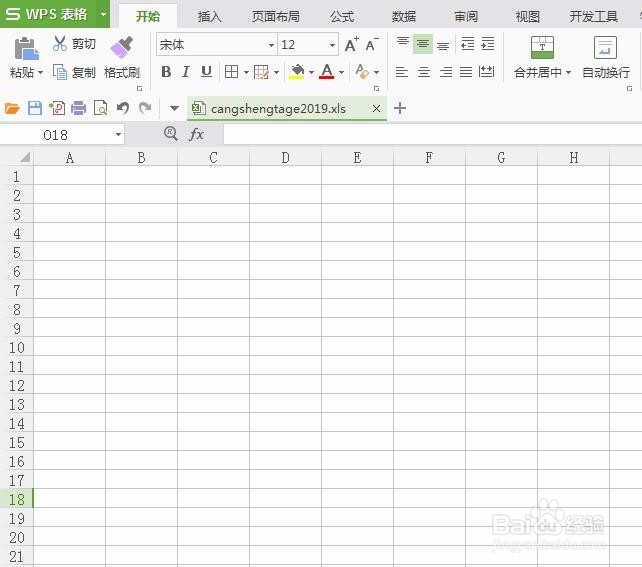Click the Print icon
Screen dimensions: 642x567
click(79, 108)
